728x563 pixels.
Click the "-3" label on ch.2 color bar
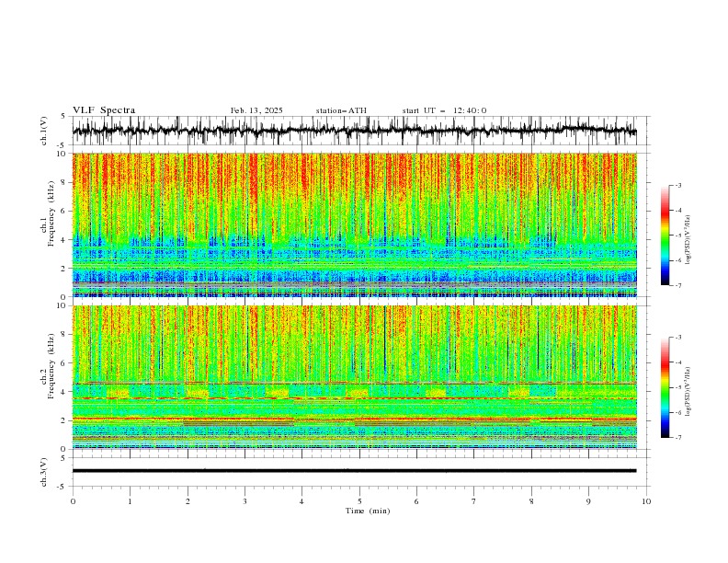[678, 338]
